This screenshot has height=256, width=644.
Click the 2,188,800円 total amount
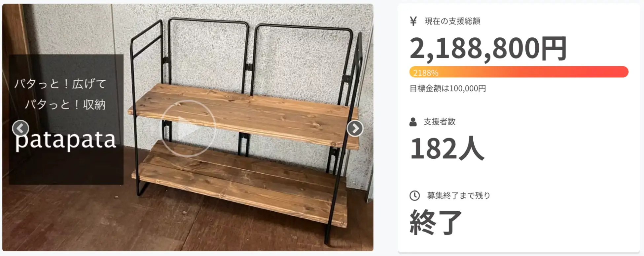pyautogui.click(x=488, y=49)
